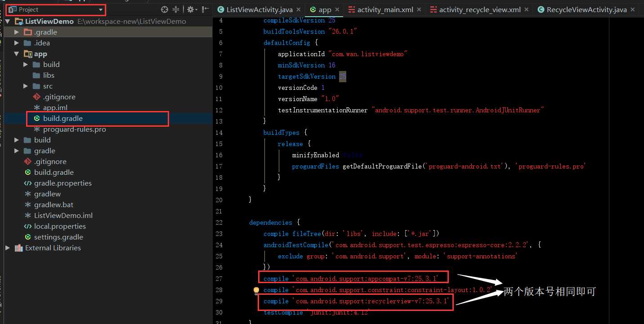The width and height of the screenshot is (644, 324).
Task: Click the constraint-layout:1.0.2 compile line
Action: [378, 290]
